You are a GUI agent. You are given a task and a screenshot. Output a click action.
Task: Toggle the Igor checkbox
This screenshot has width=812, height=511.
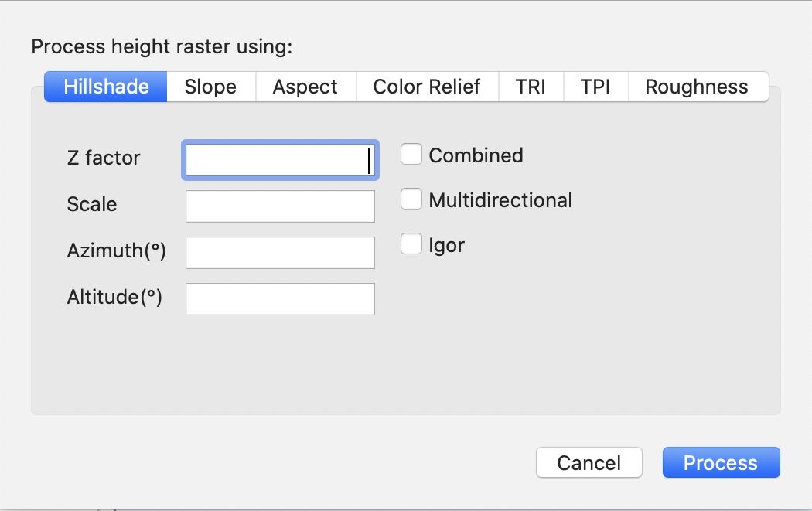[x=411, y=244]
